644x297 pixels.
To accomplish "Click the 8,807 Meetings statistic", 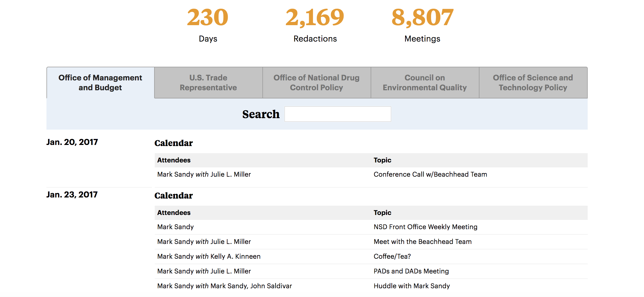I will tap(422, 24).
